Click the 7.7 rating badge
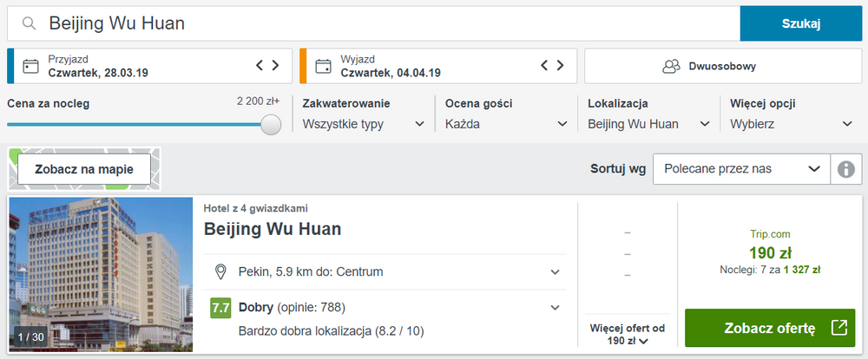The height and width of the screenshot is (359, 868). 220,308
